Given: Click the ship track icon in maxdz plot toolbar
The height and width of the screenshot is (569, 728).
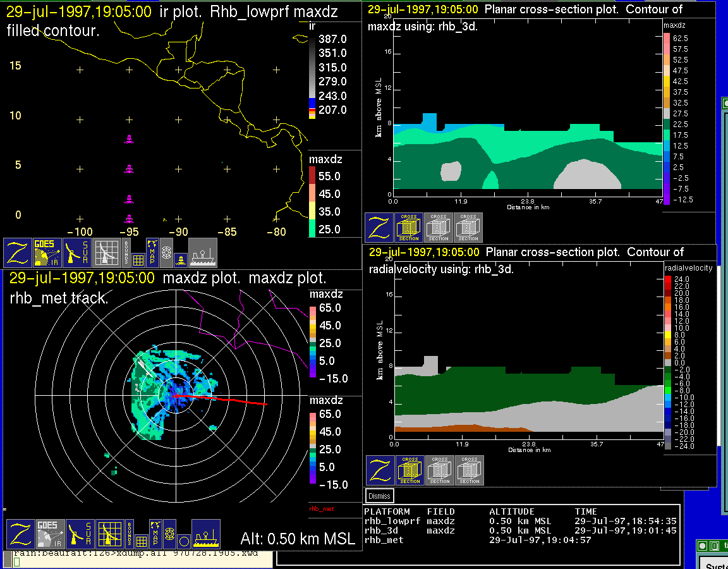Looking at the screenshot, I should 205,534.
